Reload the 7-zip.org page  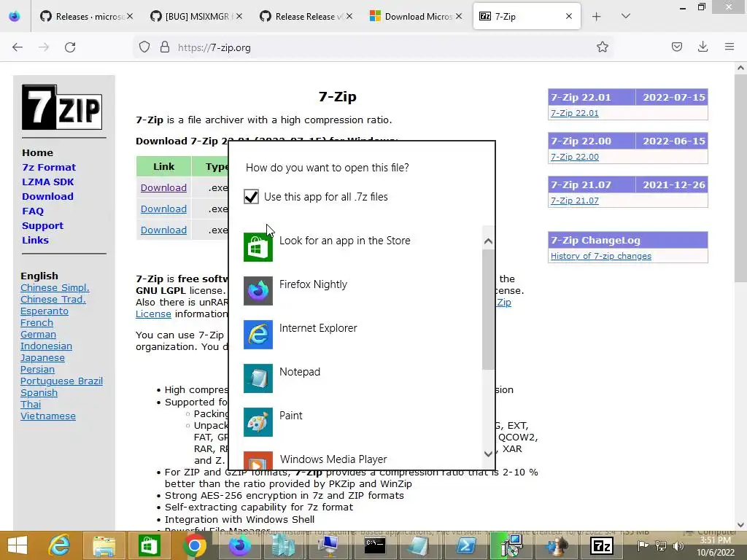pos(70,47)
